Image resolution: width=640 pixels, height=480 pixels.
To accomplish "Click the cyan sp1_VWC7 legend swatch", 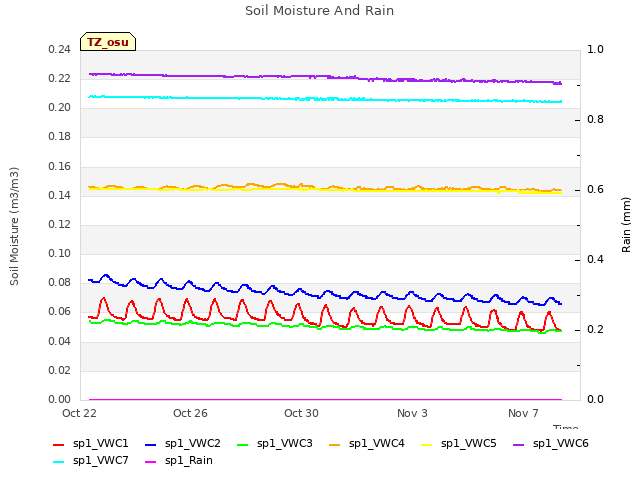I will click(x=58, y=462).
